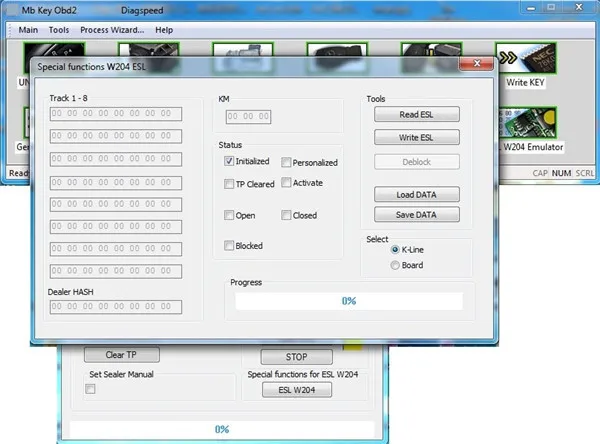Click the CAP status bar indicator
This screenshot has width=600, height=444.
pyautogui.click(x=540, y=173)
